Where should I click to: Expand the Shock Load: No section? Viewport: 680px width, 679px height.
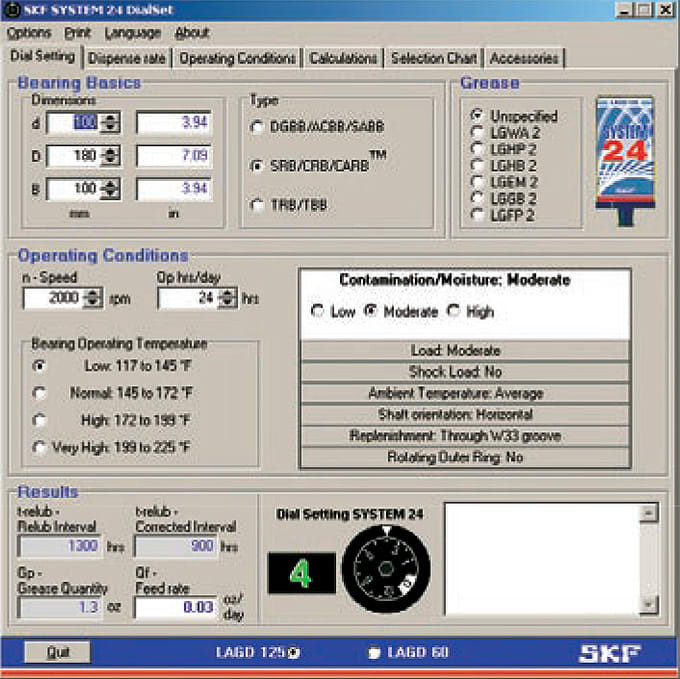pyautogui.click(x=465, y=372)
